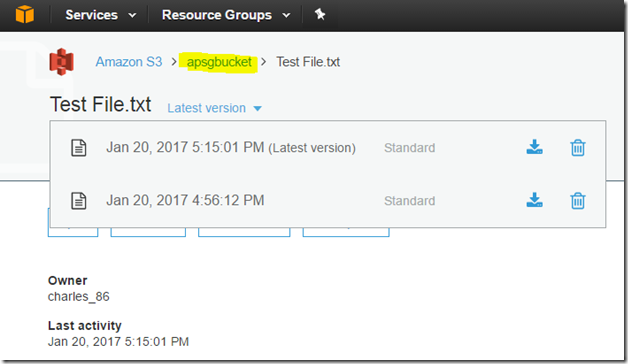Screen dimensions: 628x364
Task: Select Test File.txt in breadcrumb
Action: coord(308,62)
